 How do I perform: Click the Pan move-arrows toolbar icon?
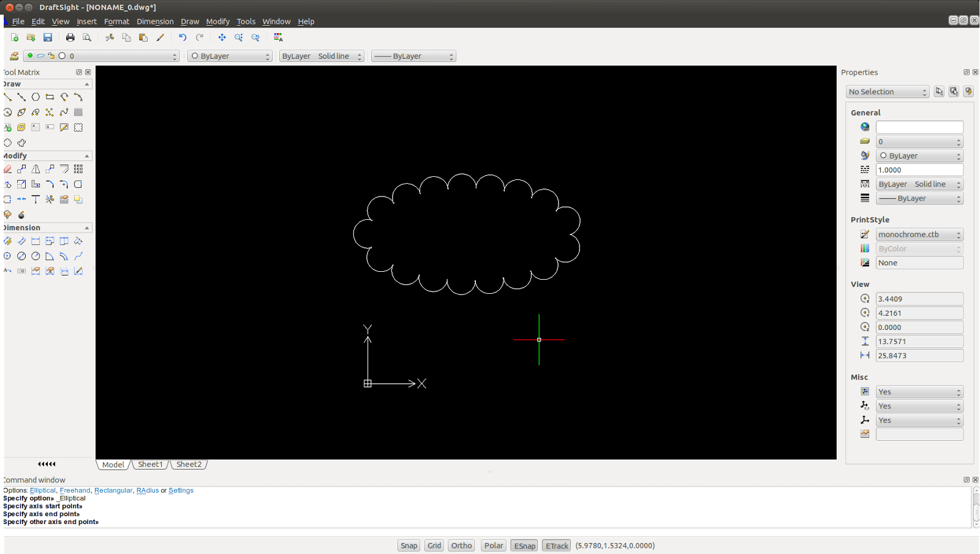(x=222, y=37)
